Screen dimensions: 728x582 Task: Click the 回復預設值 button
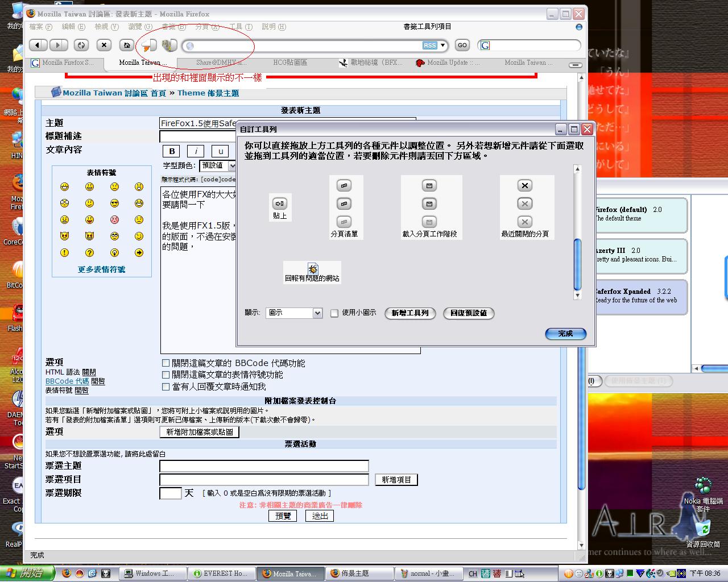468,313
